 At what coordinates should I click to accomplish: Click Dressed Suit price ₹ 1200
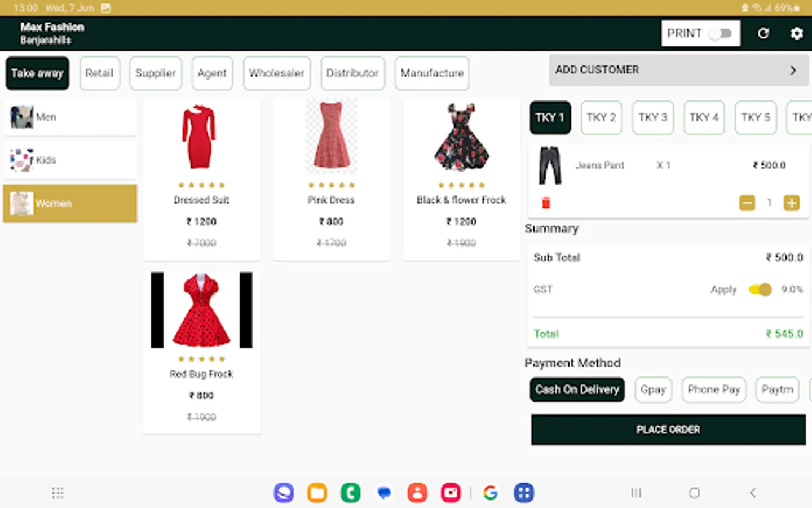[202, 222]
